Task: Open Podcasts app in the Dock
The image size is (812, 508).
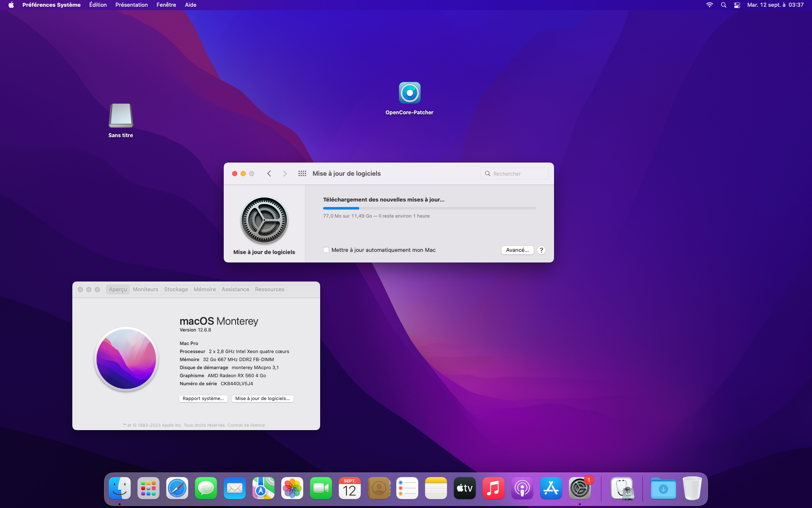Action: coord(522,488)
